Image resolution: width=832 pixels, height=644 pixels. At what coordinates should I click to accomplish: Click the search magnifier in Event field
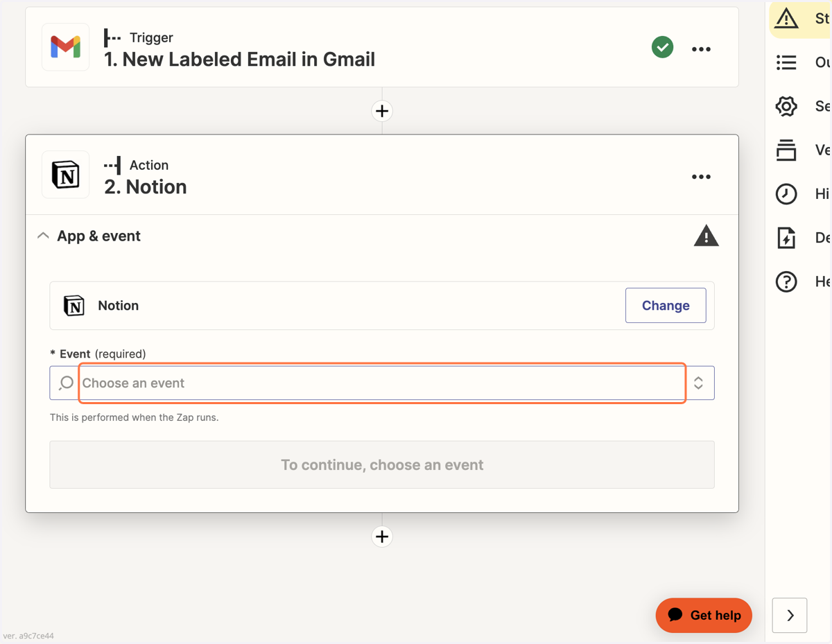[66, 383]
